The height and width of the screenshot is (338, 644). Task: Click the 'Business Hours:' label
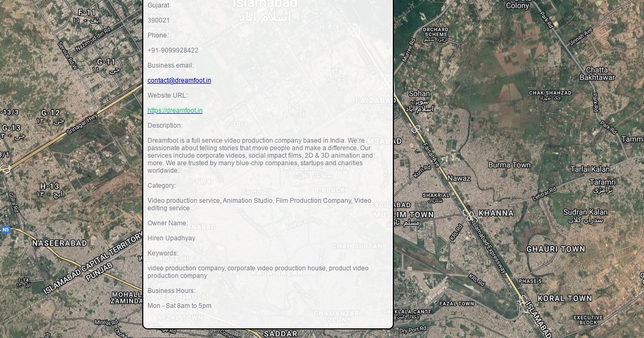171,291
